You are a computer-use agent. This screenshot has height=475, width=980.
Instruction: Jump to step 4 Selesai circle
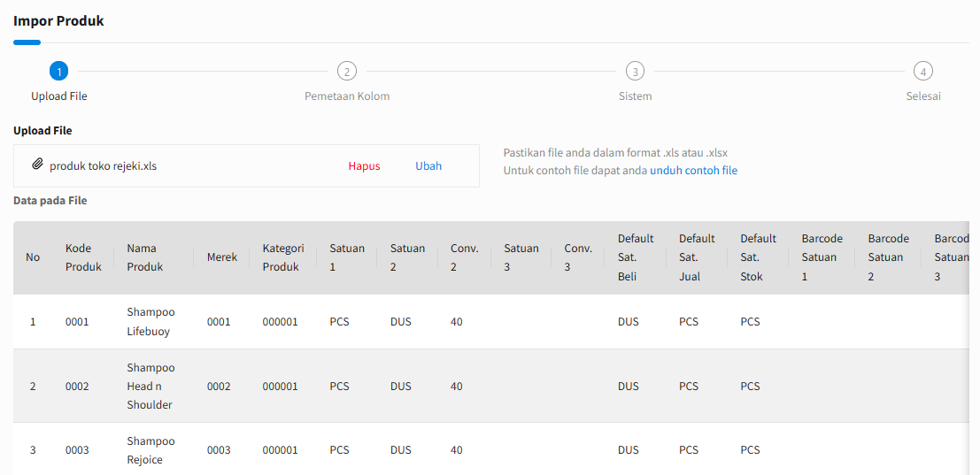[922, 72]
